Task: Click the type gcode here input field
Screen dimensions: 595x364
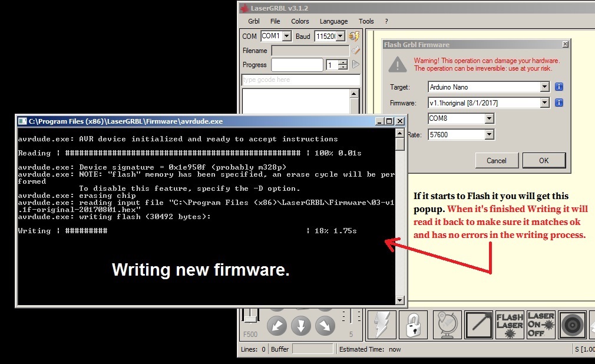Action: [x=301, y=80]
